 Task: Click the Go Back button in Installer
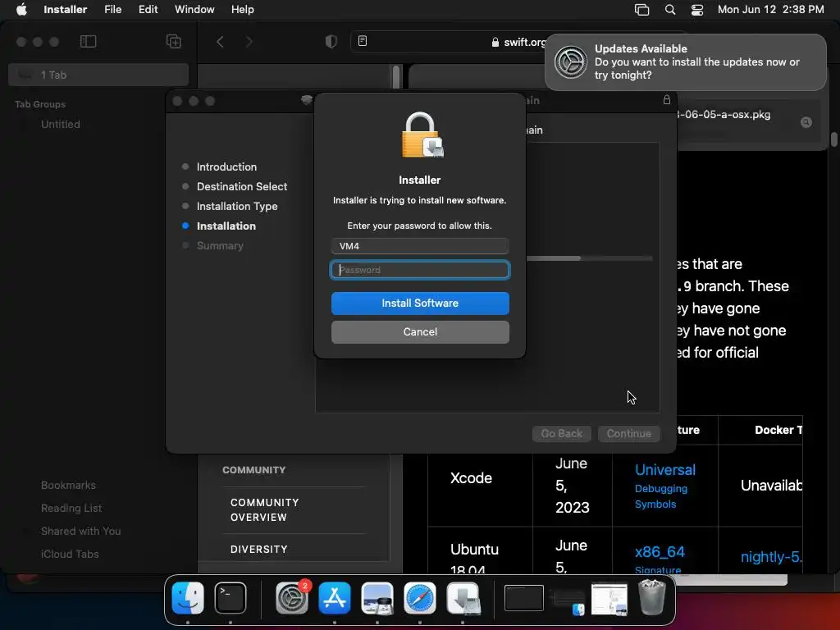click(x=561, y=433)
